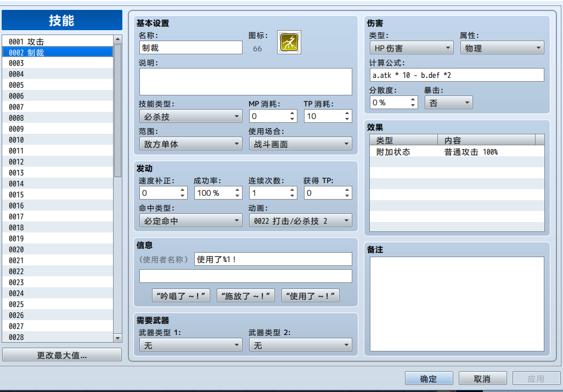Screen dimensions: 563x392
Task: Click the message field containing 使用了%1！
Action: tap(273, 259)
